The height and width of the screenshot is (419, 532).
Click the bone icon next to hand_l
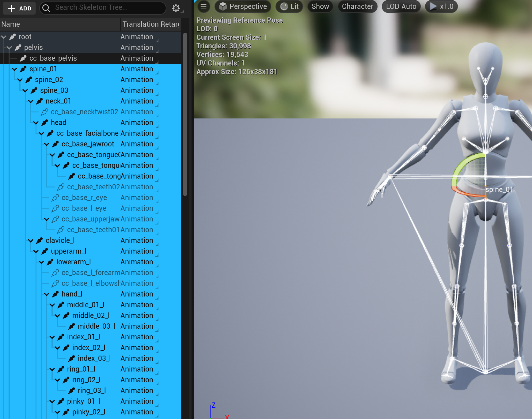point(55,294)
